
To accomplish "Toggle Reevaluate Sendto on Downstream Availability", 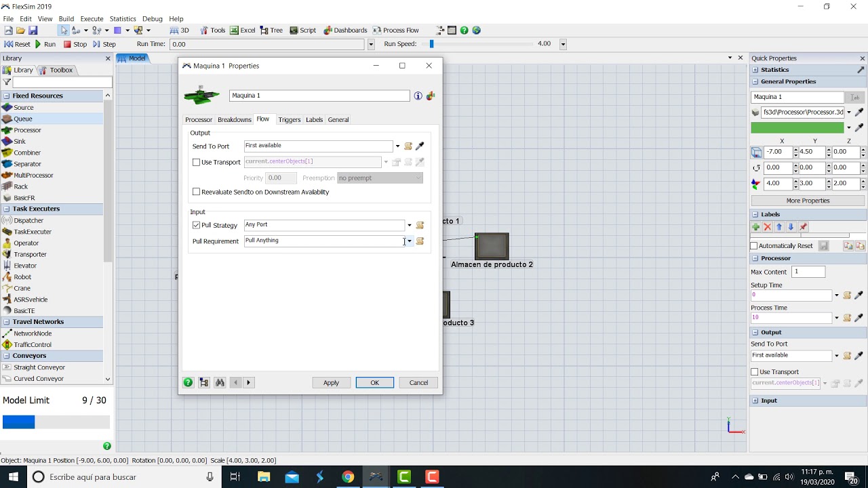I will 196,192.
